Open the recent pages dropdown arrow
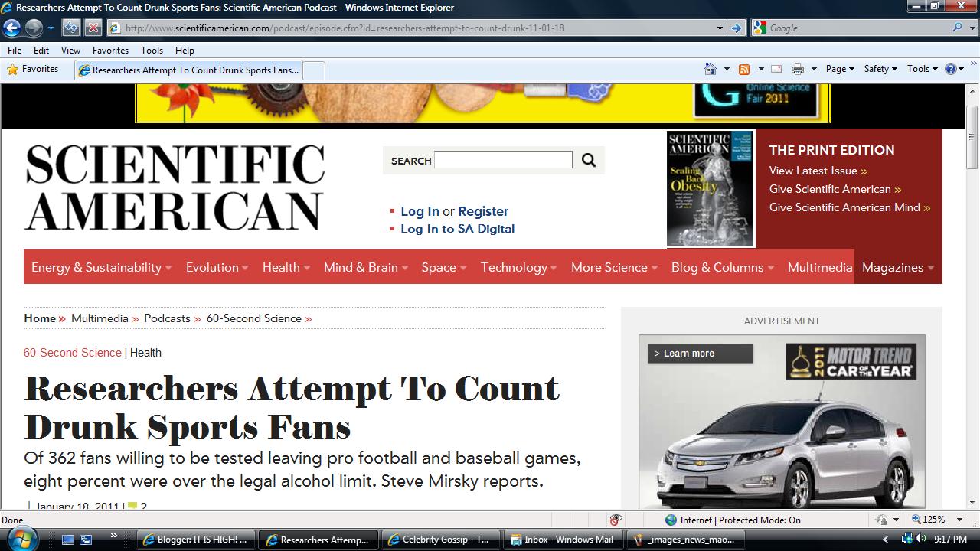The height and width of the screenshot is (551, 980). click(51, 28)
